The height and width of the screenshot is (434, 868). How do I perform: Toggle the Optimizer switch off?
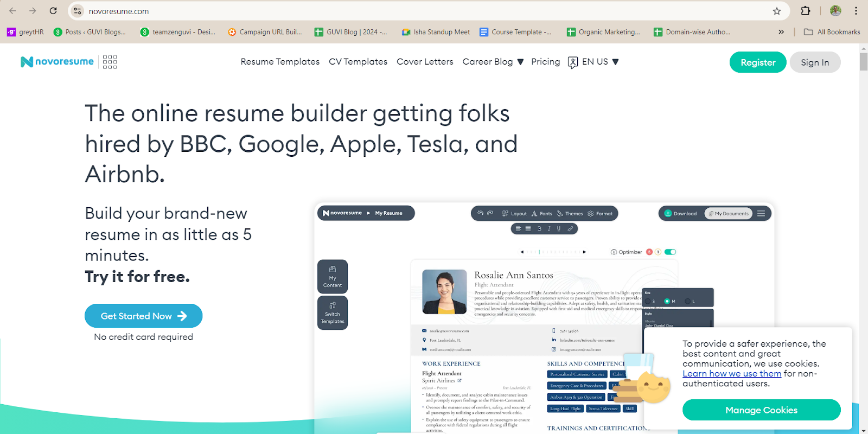click(x=670, y=252)
